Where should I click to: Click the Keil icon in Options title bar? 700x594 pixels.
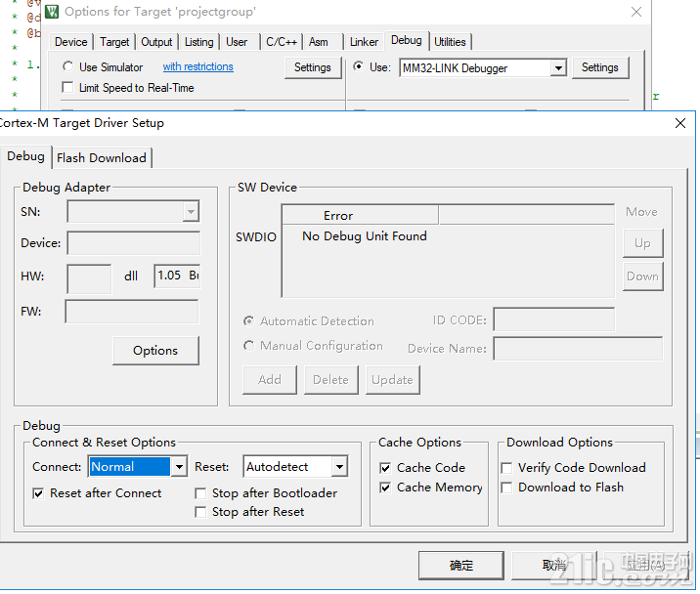point(52,12)
